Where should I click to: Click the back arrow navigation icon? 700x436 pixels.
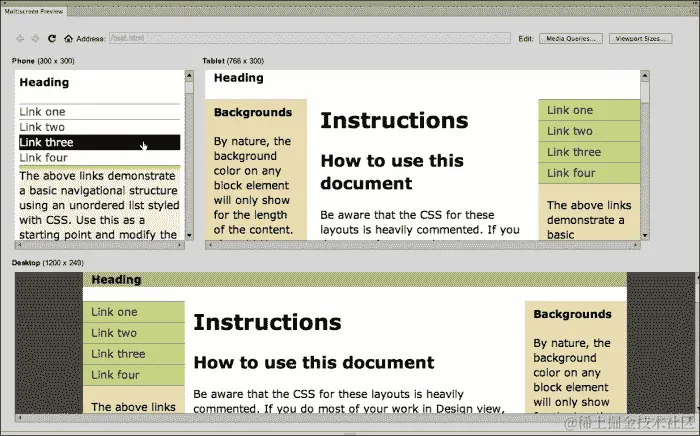[x=20, y=39]
